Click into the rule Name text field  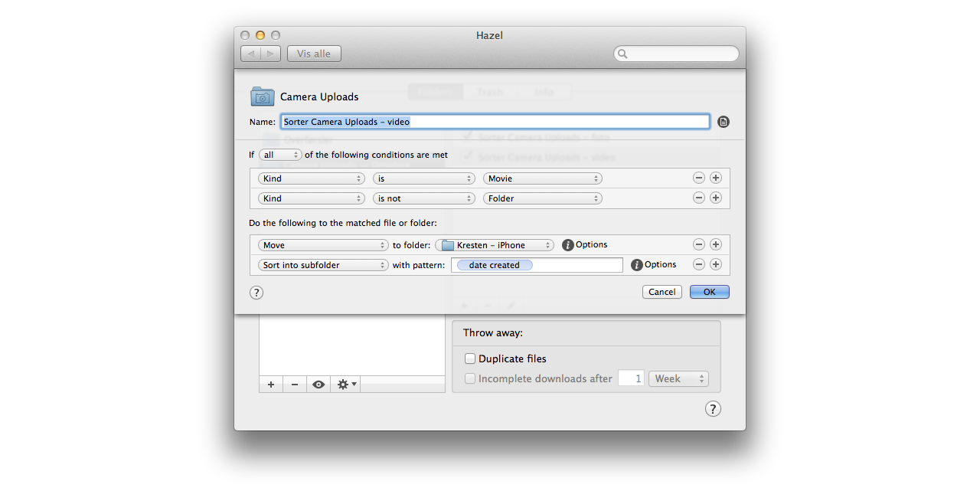(536, 122)
